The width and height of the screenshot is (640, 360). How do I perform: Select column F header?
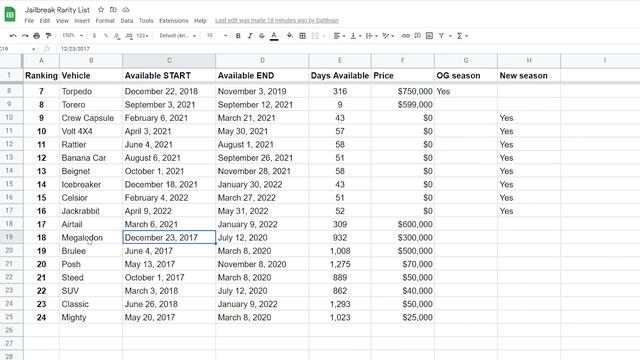pos(403,60)
